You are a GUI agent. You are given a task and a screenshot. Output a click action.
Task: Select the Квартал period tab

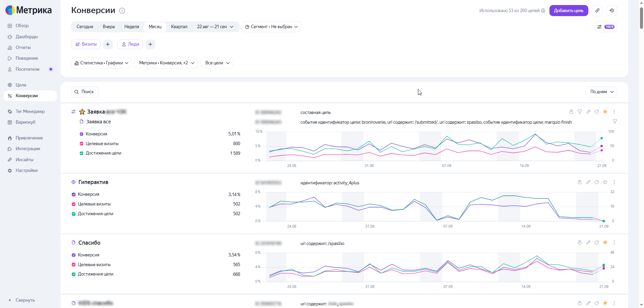[x=179, y=27]
